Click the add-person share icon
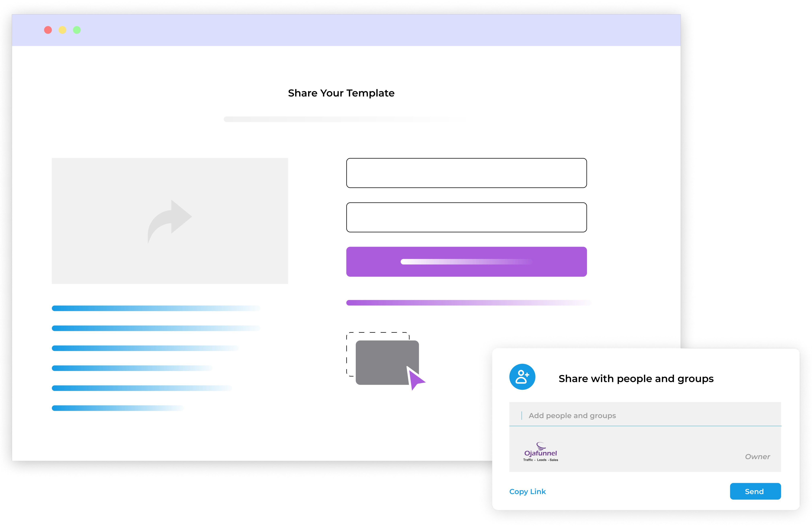The height and width of the screenshot is (529, 812). [522, 377]
